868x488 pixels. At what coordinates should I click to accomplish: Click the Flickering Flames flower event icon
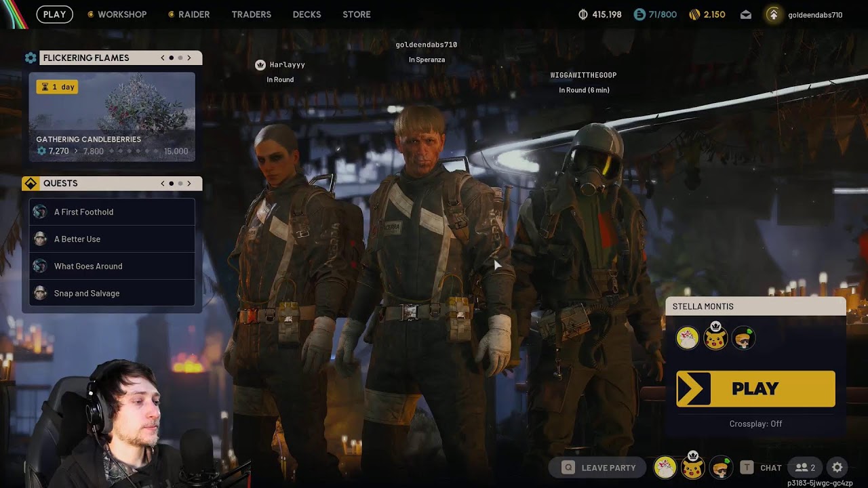[x=31, y=58]
